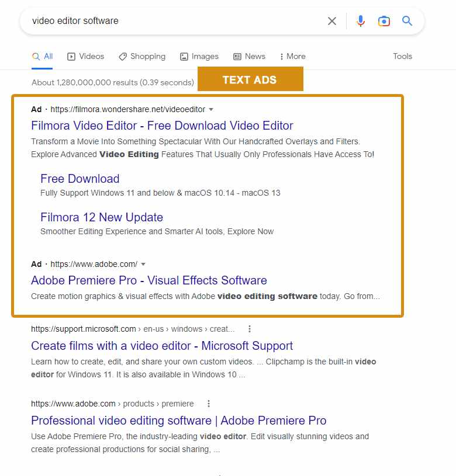Image resolution: width=456 pixels, height=476 pixels.
Task: Click inside the search box text field
Action: pos(176,21)
